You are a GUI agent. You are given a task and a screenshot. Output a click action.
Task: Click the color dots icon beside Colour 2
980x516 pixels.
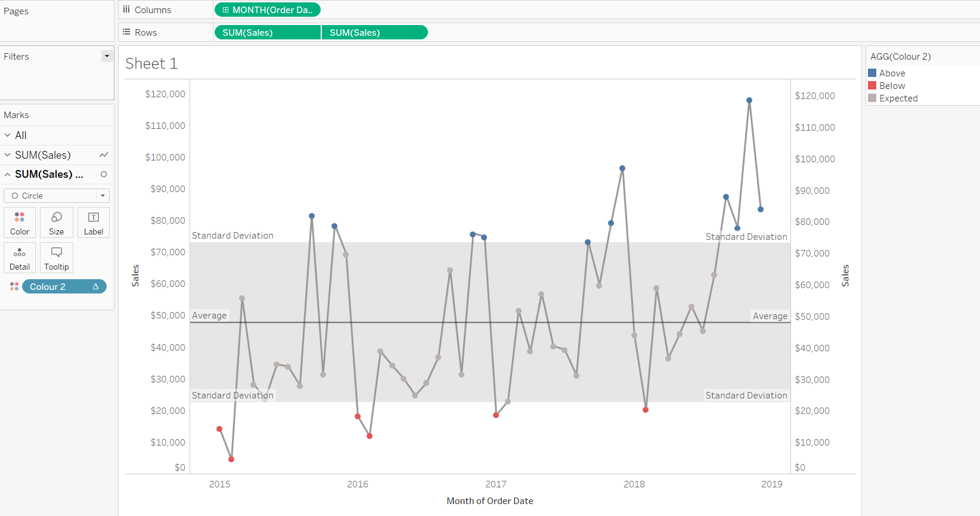14,287
